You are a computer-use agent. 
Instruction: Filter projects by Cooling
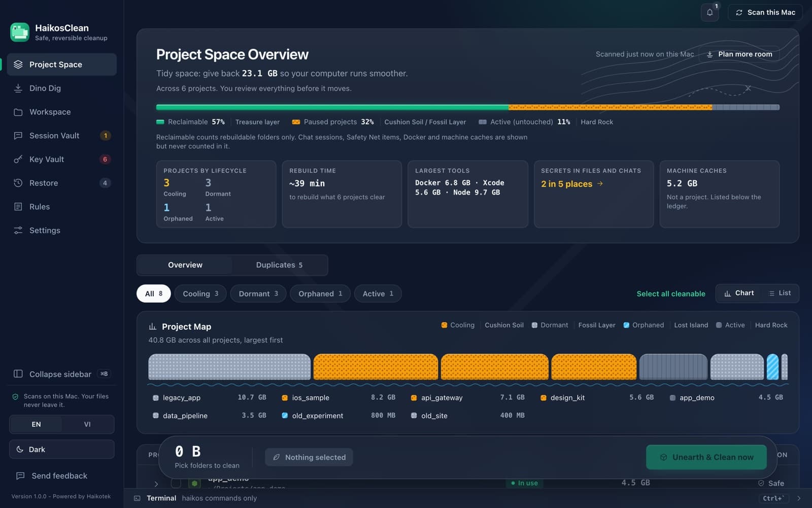pyautogui.click(x=200, y=294)
